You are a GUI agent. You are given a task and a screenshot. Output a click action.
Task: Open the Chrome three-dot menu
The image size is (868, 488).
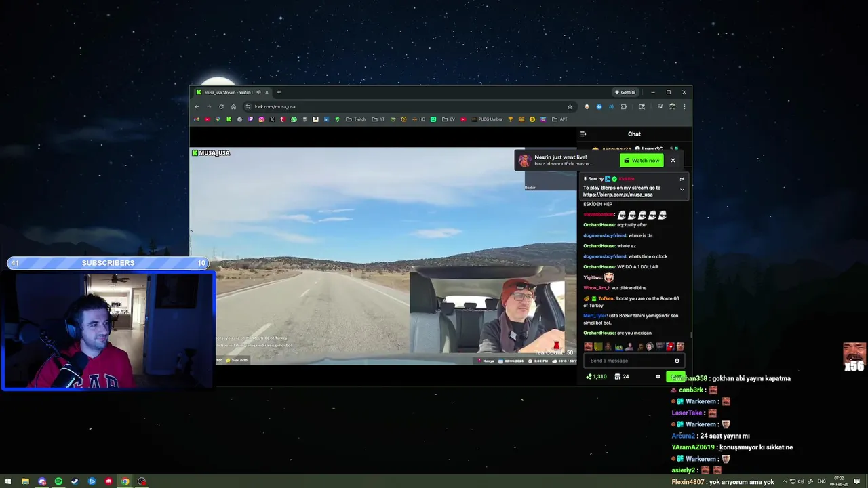click(x=684, y=106)
